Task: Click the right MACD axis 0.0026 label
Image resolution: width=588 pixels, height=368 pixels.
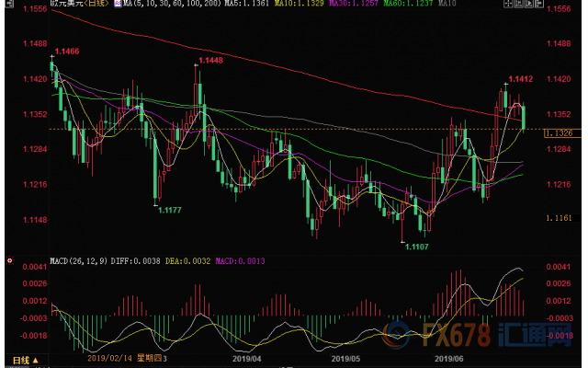Action: pyautogui.click(x=559, y=283)
